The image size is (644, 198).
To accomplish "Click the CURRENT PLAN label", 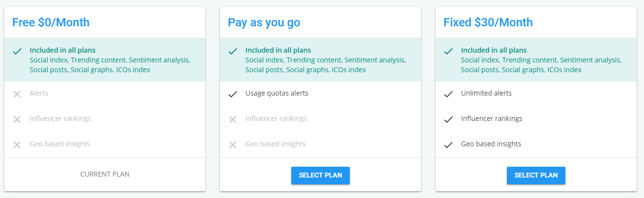I will pyautogui.click(x=105, y=174).
